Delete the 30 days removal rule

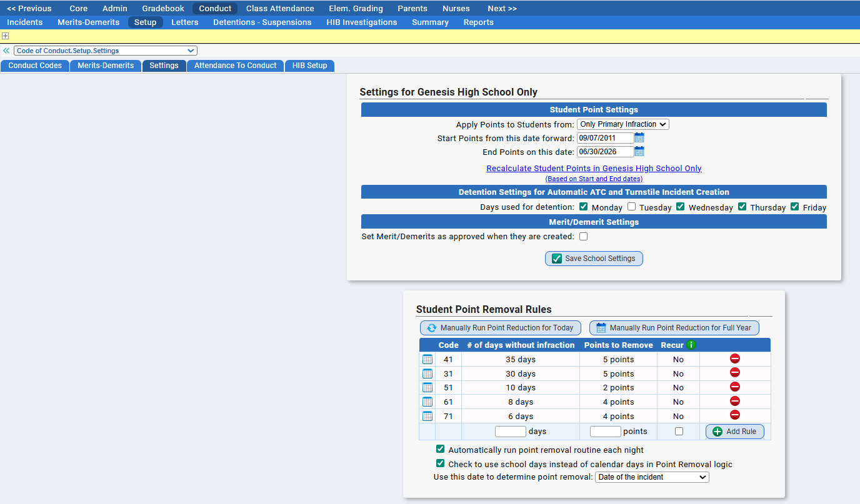coord(735,373)
